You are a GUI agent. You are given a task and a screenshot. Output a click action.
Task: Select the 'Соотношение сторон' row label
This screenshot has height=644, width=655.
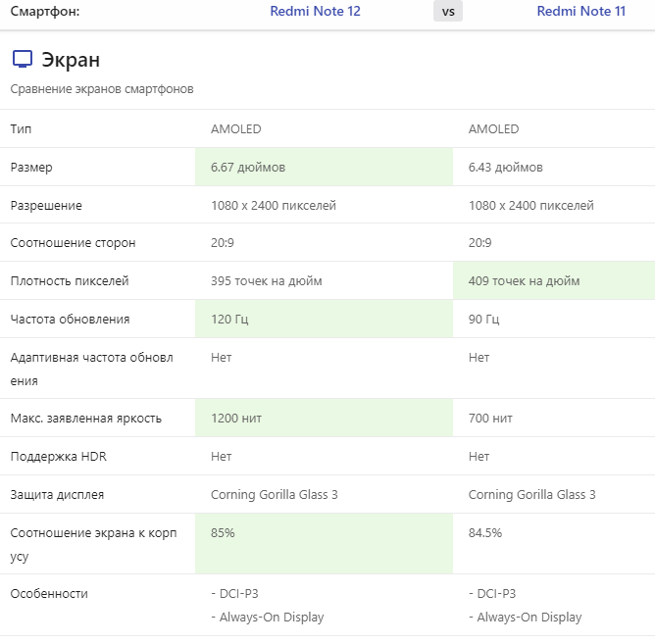(73, 243)
